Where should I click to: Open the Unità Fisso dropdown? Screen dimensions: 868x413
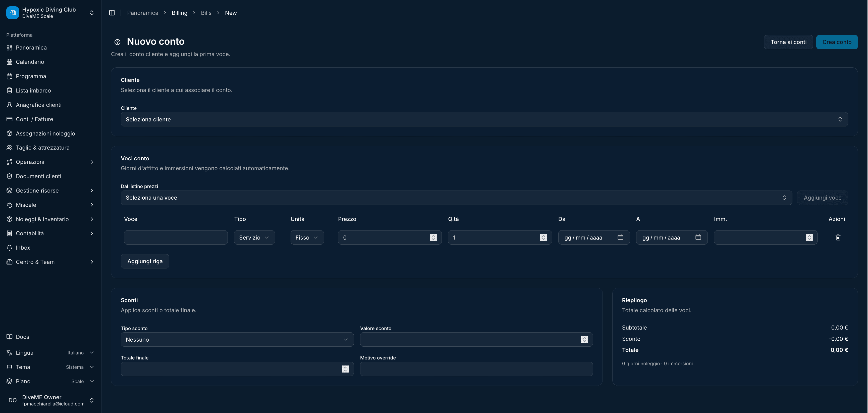click(307, 237)
